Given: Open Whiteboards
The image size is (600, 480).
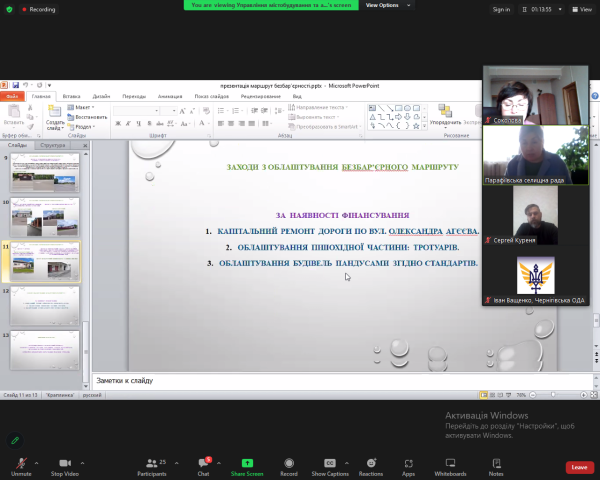Looking at the screenshot, I should (x=450, y=464).
